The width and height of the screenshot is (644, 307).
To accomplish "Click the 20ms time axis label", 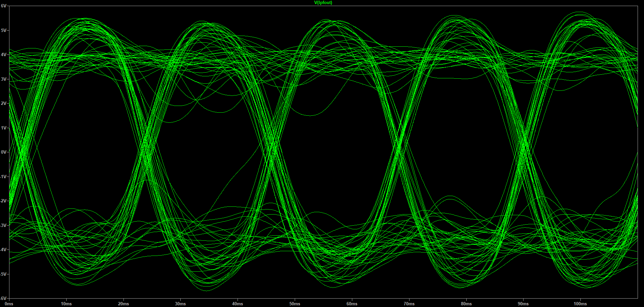I will point(123,304).
